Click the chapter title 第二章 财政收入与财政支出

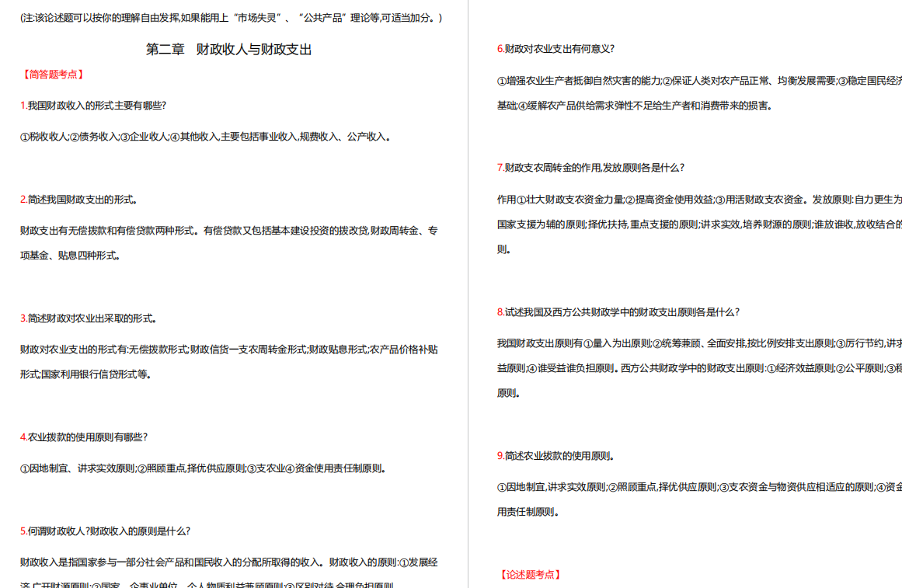tap(228, 50)
